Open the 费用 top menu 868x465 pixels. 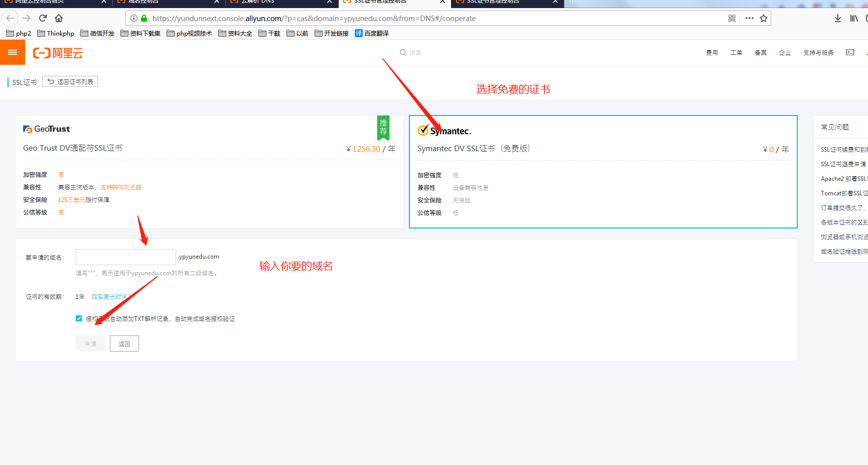[712, 53]
